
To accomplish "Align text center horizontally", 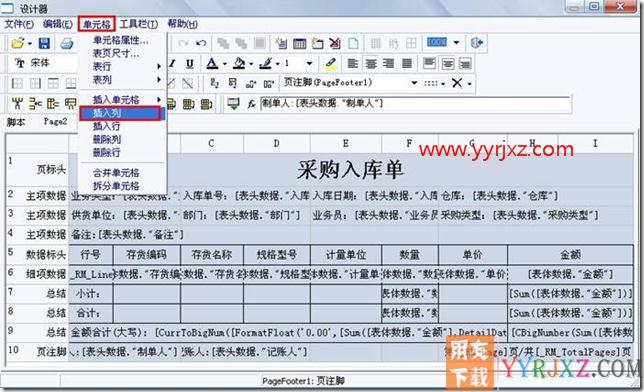I will coord(370,63).
